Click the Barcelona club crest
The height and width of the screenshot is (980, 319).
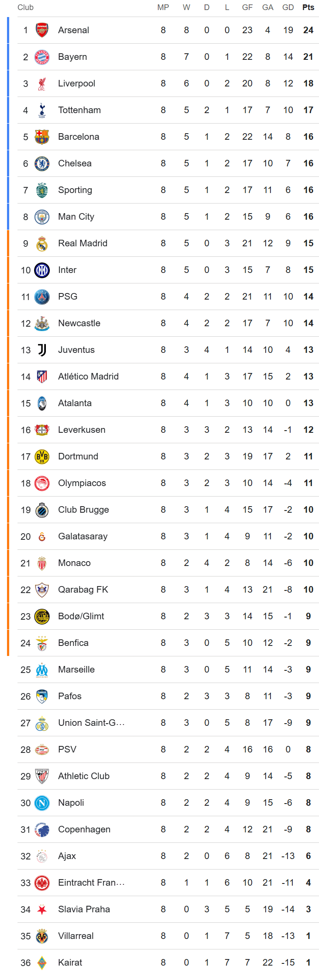[42, 137]
